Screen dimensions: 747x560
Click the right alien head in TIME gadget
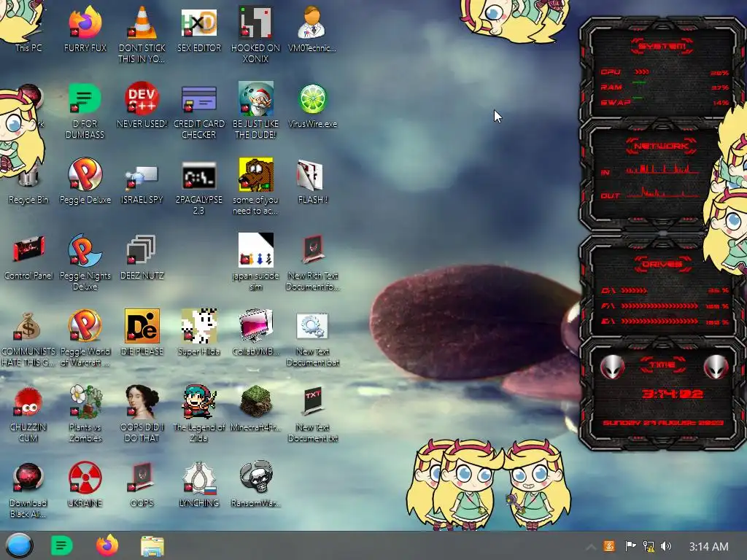pyautogui.click(x=716, y=367)
